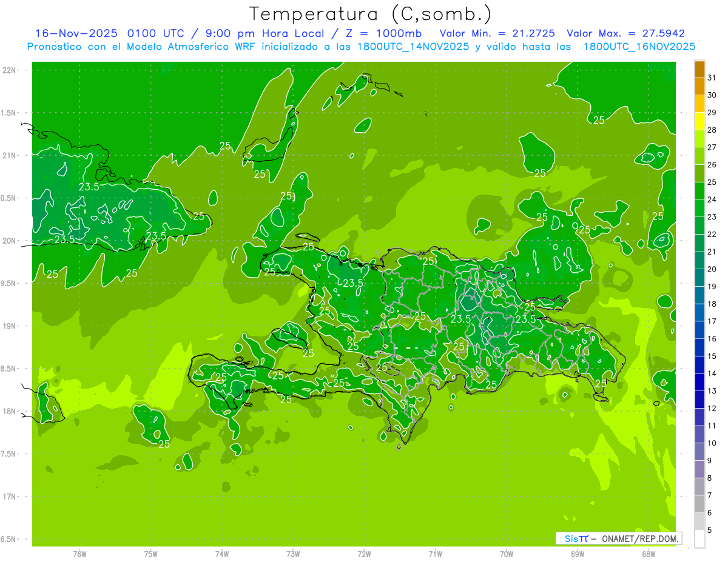Click the "69W" longitude label
Image resolution: width=728 pixels, height=562 pixels.
[x=578, y=554]
